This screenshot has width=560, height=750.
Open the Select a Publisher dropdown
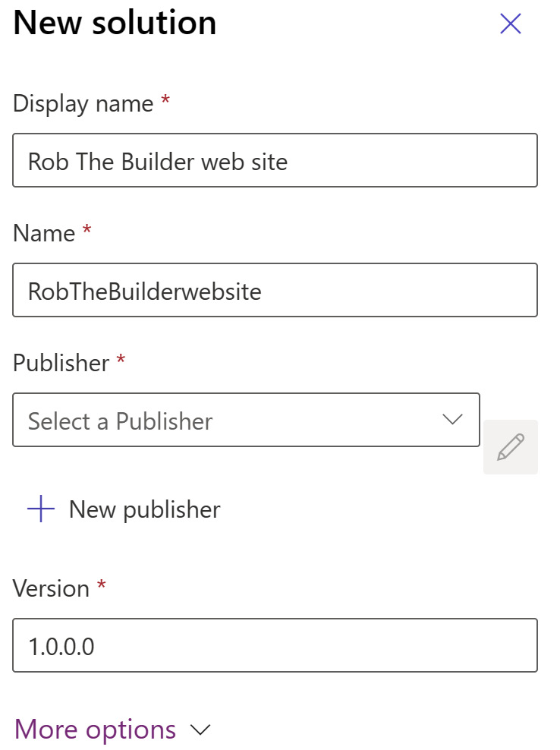(x=246, y=420)
